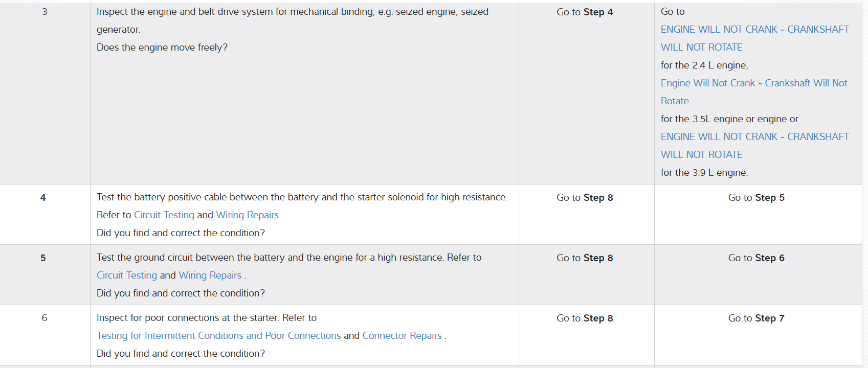Click "Go to Step 8" in row 4
Image resolution: width=868 pixels, height=368 pixels.
[x=585, y=198]
